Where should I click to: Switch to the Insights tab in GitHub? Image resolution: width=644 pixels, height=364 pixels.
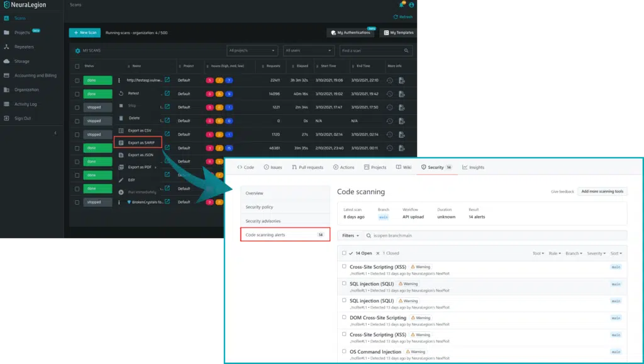coord(473,168)
